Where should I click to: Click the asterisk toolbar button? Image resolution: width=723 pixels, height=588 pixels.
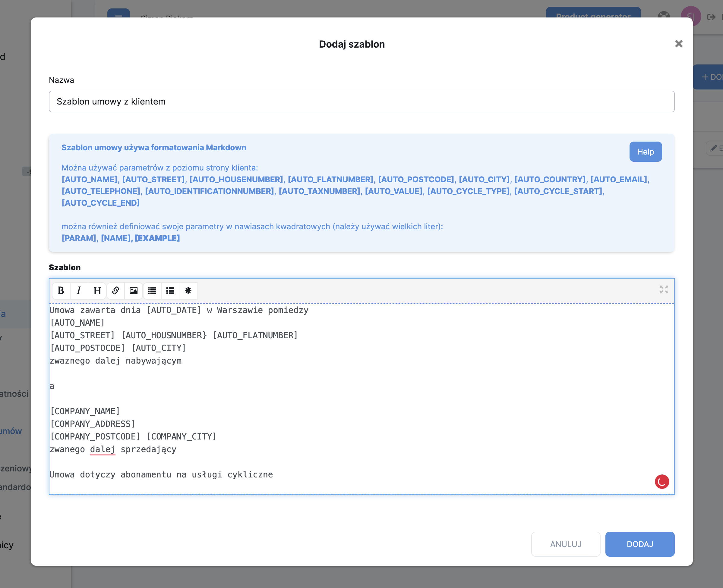pyautogui.click(x=188, y=291)
